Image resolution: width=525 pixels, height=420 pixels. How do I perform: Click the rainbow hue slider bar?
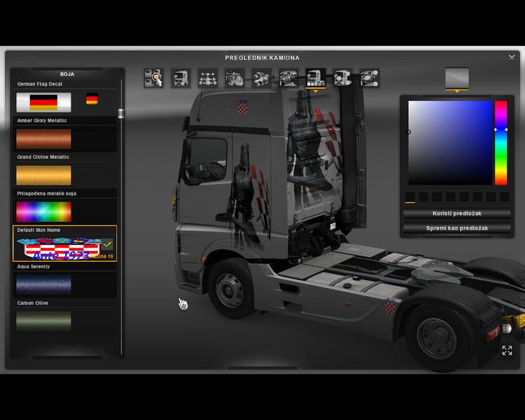tap(500, 142)
